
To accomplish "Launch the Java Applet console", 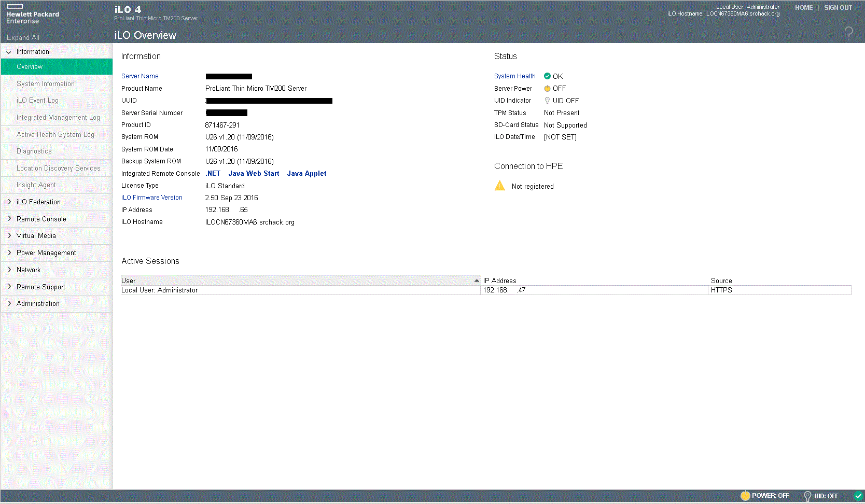I will [x=306, y=174].
